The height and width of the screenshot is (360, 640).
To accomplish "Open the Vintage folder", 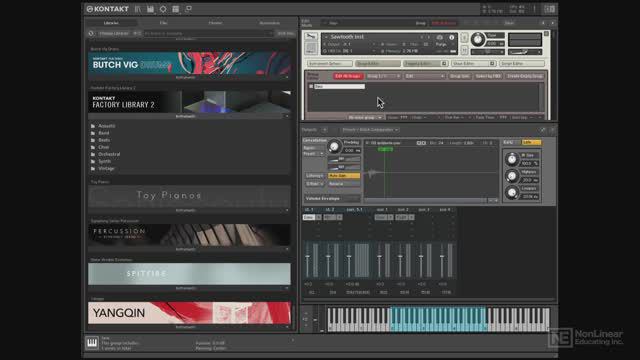I will point(106,168).
